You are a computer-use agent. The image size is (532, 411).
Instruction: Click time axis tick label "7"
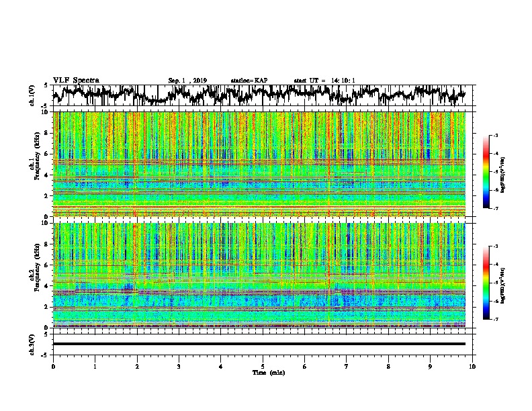347,367
